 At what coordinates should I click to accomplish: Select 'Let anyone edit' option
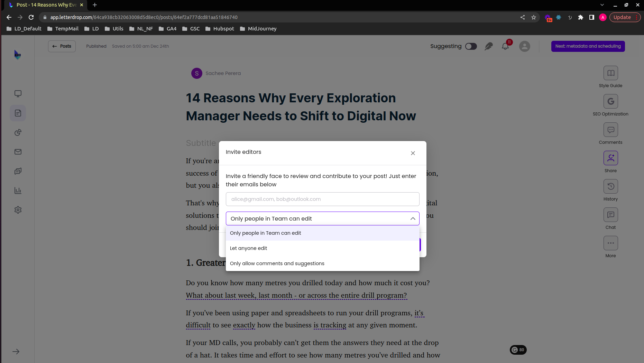323,248
